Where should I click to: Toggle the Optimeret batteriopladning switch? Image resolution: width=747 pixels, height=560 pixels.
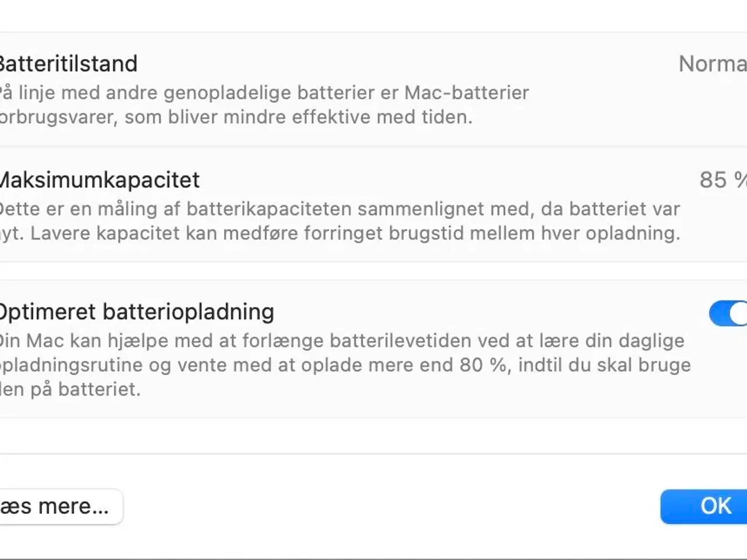[x=728, y=313]
